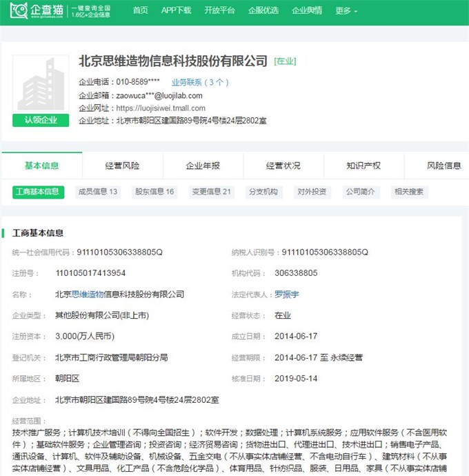Viewport: 469px width, 476px height.
Task: Select the 工商基本信息 sub-tab button
Action: click(x=38, y=192)
